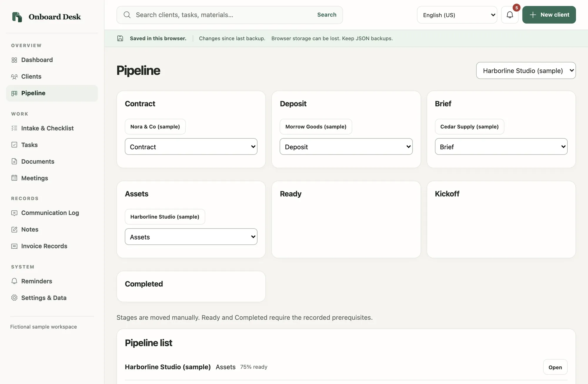The width and height of the screenshot is (588, 384).
Task: Click the New client button
Action: coord(549,15)
